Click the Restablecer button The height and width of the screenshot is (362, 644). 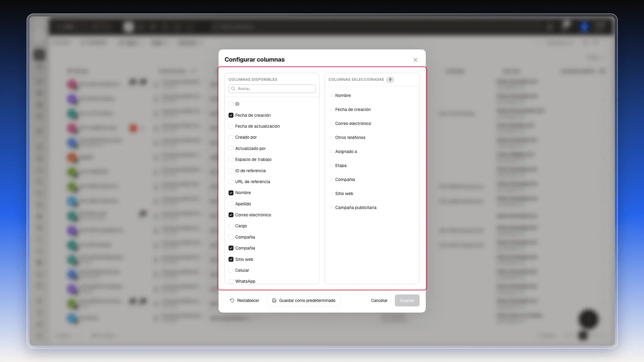point(245,301)
